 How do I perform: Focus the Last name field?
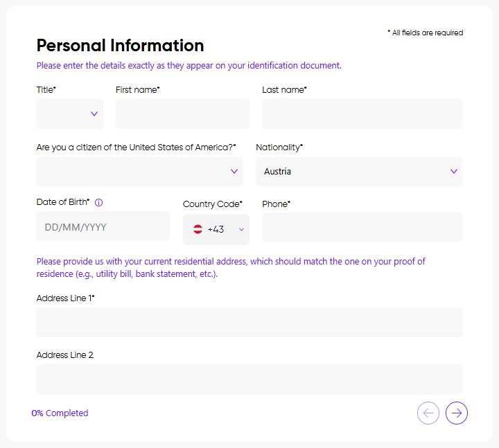[362, 114]
